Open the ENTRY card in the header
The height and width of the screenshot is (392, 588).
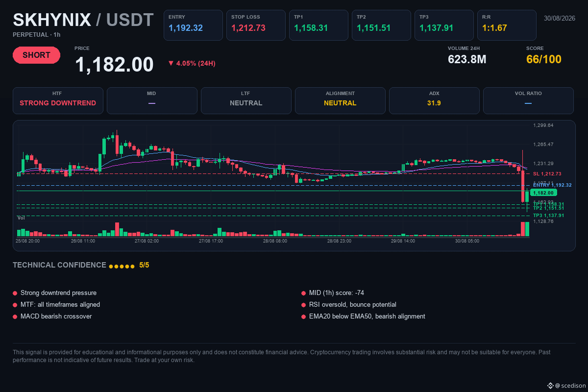point(193,25)
